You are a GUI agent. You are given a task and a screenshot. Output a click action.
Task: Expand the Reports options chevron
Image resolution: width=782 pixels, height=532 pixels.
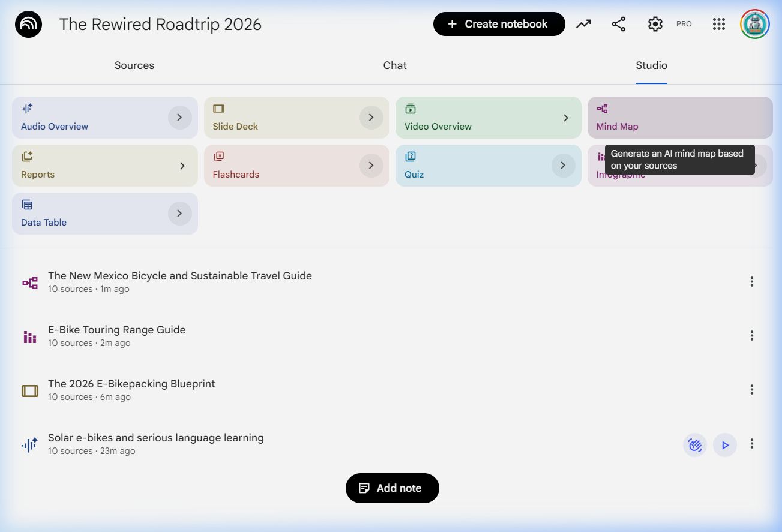point(182,166)
